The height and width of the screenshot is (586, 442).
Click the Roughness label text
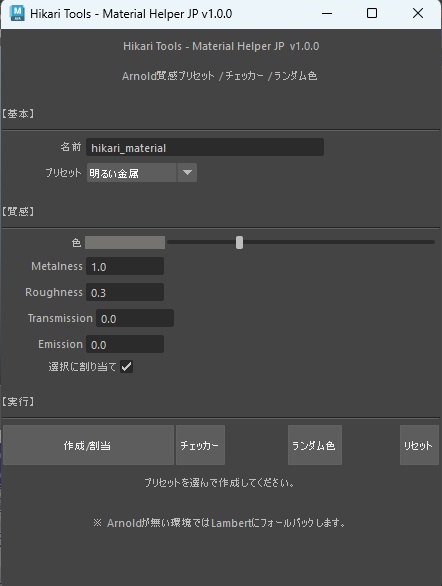click(54, 292)
